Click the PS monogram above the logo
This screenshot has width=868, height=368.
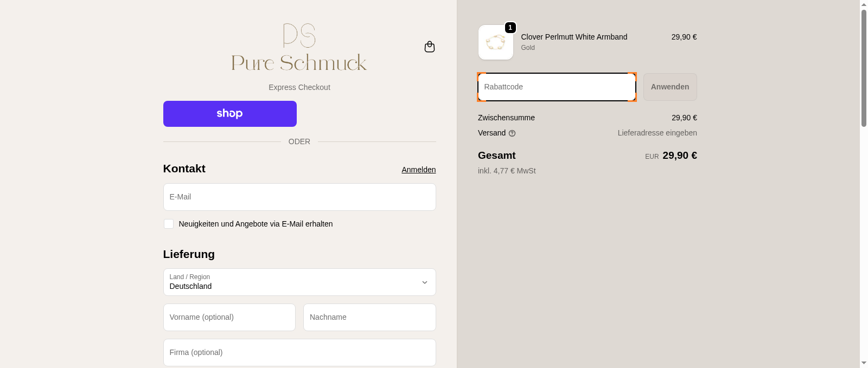299,36
